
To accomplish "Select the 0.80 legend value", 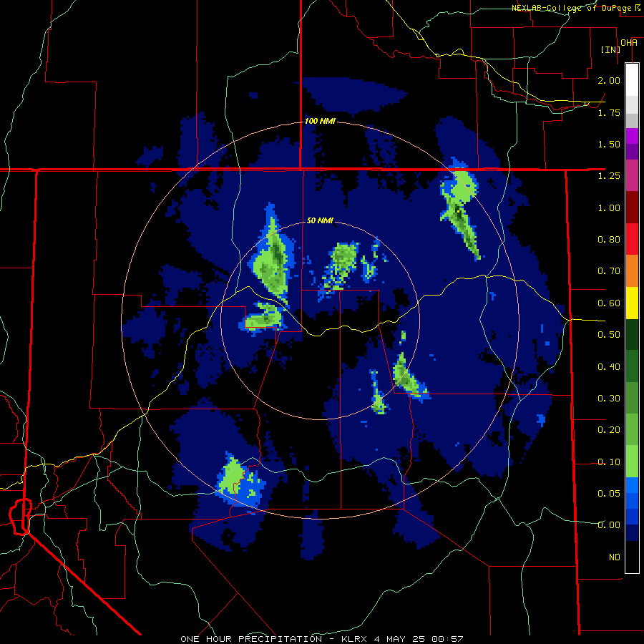I will click(x=609, y=240).
